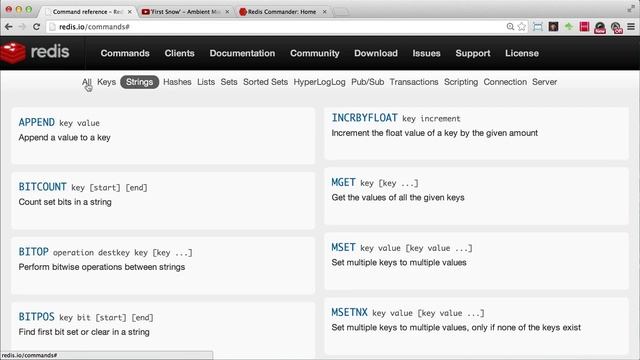Click the green up-arrow extension icon
640x360 pixels.
click(569, 27)
